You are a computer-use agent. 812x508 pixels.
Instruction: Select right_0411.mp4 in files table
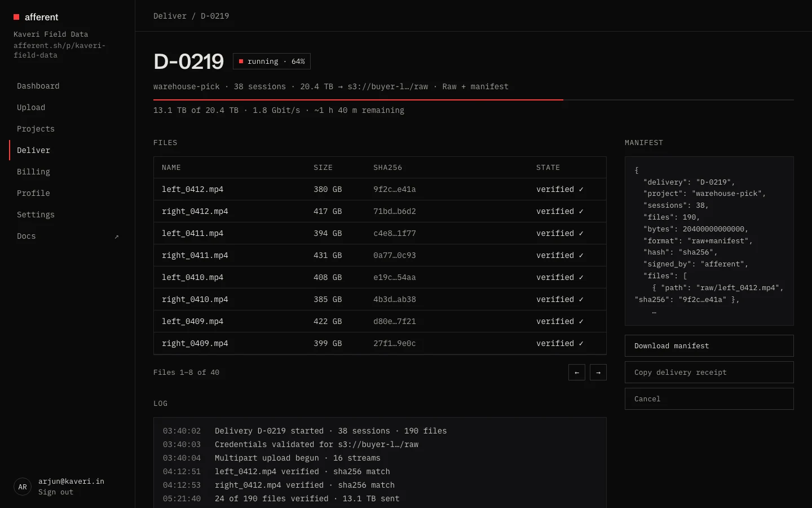(380, 256)
